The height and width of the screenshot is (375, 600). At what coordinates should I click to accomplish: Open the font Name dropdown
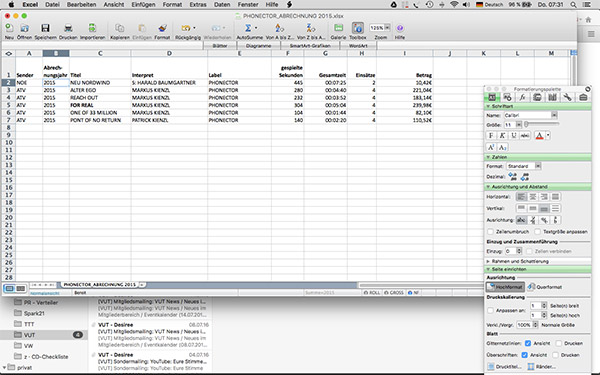pos(554,115)
